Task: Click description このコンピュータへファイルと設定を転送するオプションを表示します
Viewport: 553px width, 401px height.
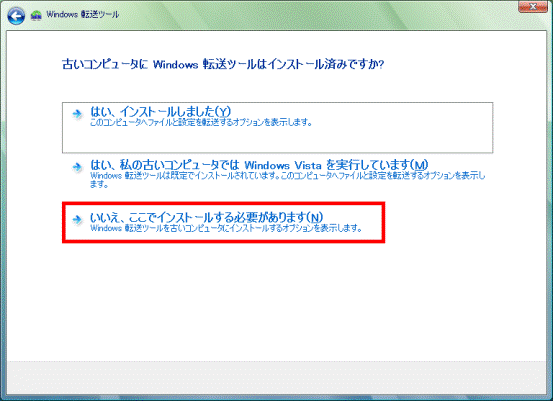Action: tap(201, 123)
